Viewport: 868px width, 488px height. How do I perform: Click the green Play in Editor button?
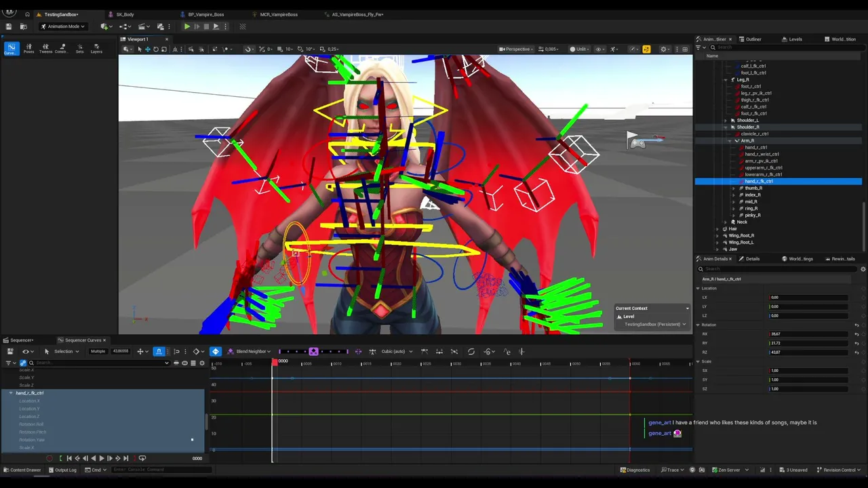pyautogui.click(x=186, y=26)
